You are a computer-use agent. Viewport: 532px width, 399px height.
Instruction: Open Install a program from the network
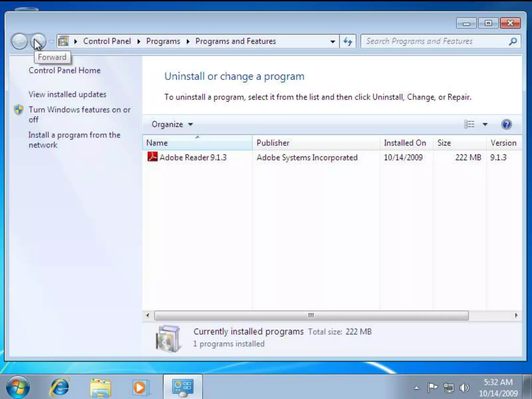[75, 140]
